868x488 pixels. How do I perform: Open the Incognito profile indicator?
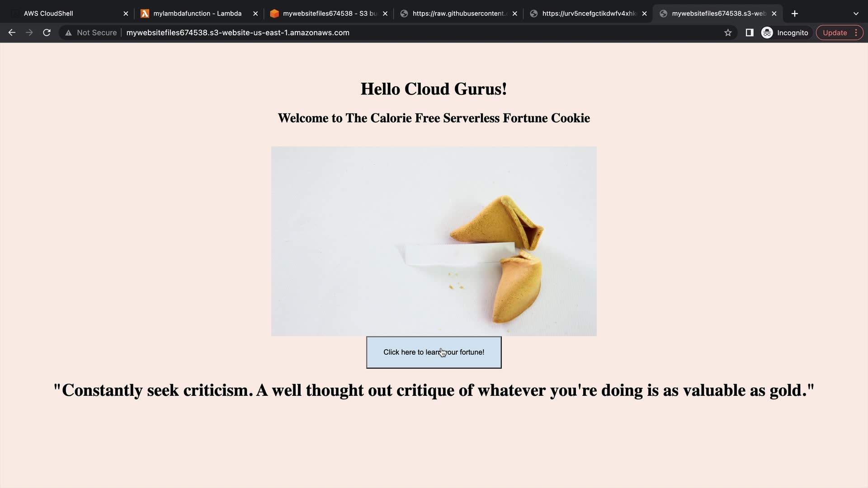(785, 33)
